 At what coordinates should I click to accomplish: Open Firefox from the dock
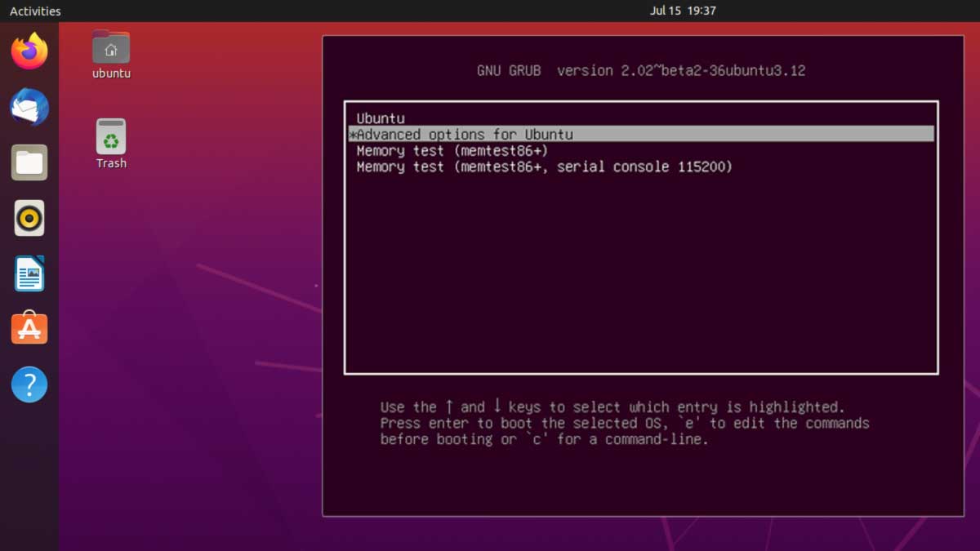coord(29,51)
